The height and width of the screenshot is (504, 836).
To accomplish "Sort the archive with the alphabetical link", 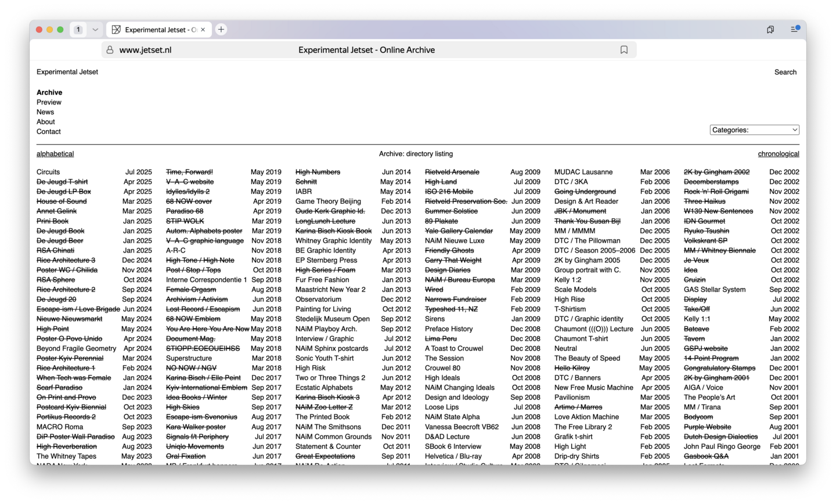I will click(x=55, y=154).
